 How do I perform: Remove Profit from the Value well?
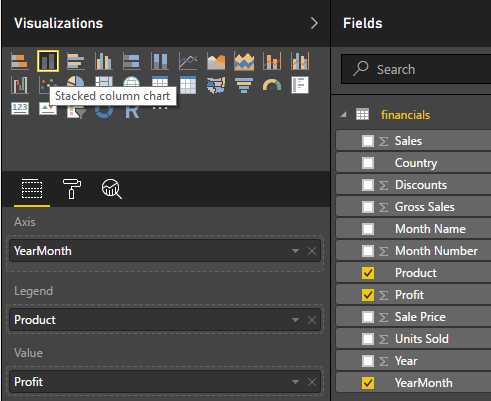[312, 382]
